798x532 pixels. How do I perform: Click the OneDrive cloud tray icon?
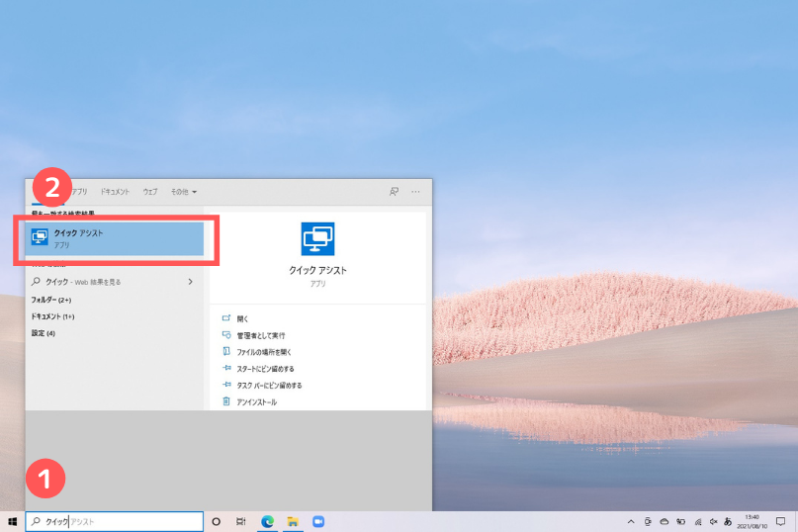click(665, 522)
